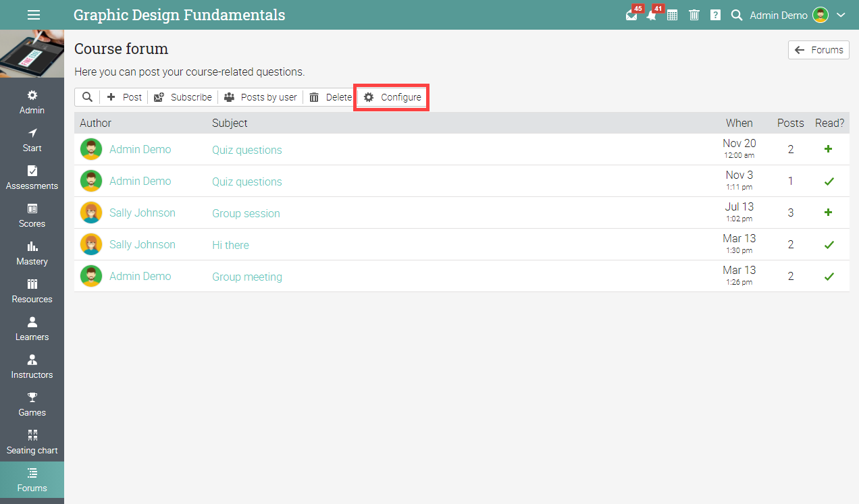Open Mastery in the sidebar

pos(32,254)
